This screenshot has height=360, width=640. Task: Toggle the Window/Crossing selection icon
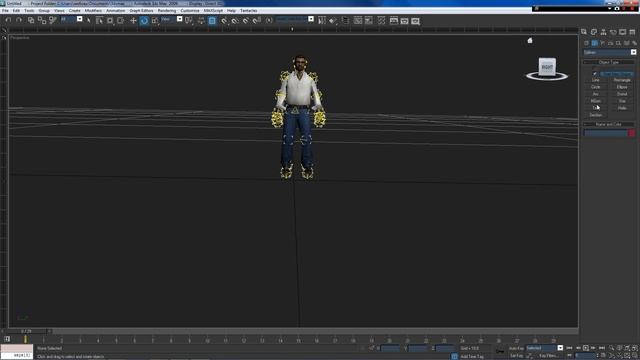point(121,20)
